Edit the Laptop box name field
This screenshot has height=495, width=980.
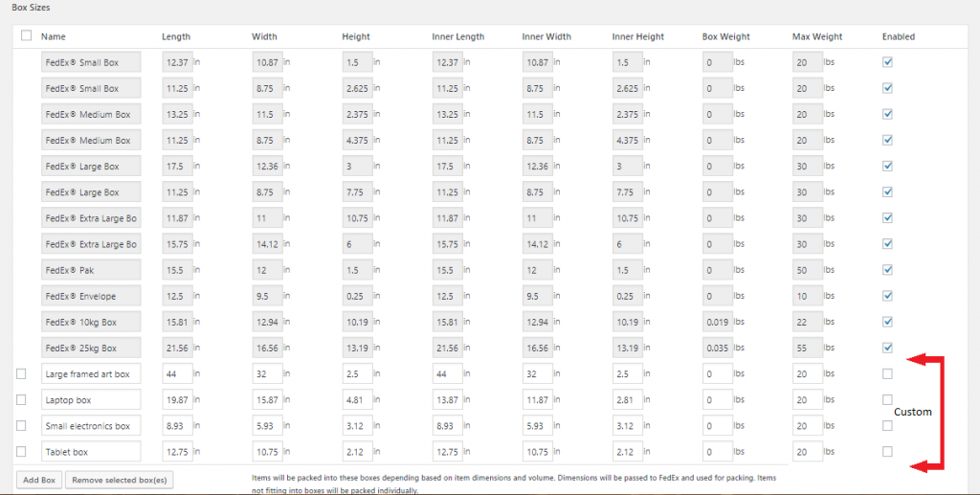tap(91, 400)
